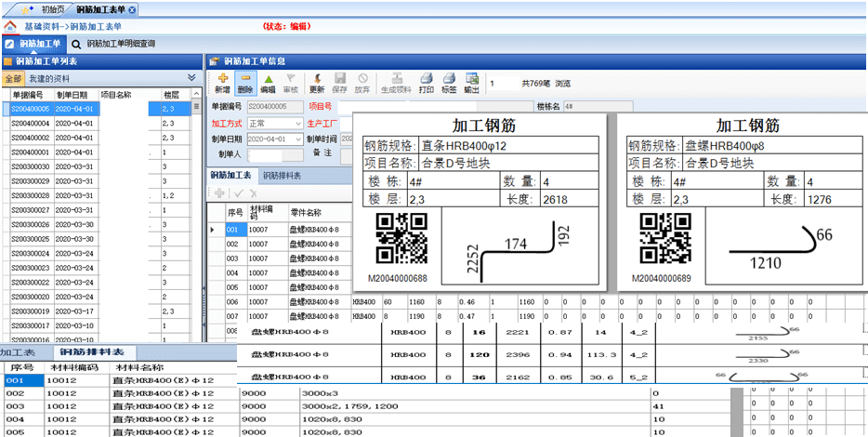Close the 钢筋加工表单 tab with its x
Screen dimensions: 868x437
131,10
